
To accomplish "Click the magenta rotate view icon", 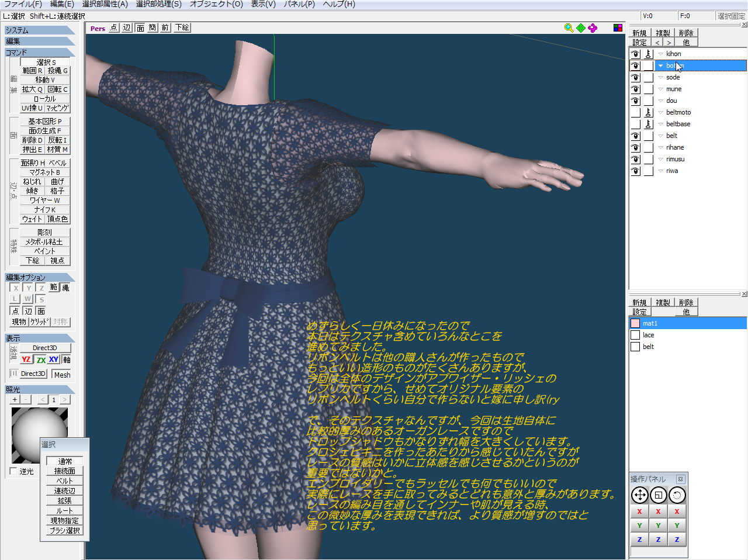I will pos(593,28).
